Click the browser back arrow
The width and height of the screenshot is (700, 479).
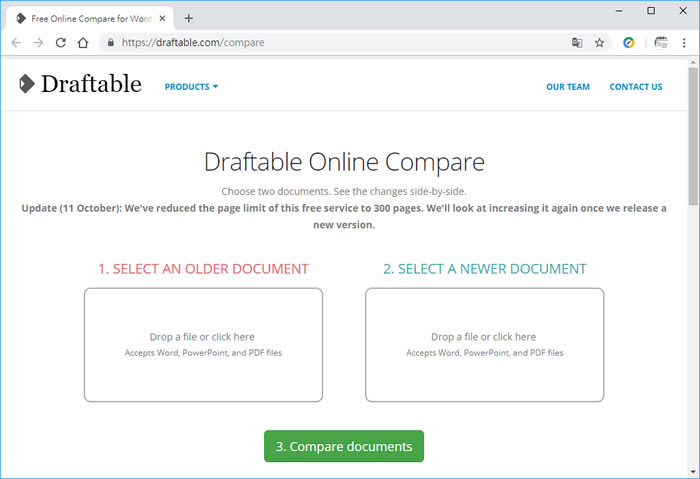[17, 43]
